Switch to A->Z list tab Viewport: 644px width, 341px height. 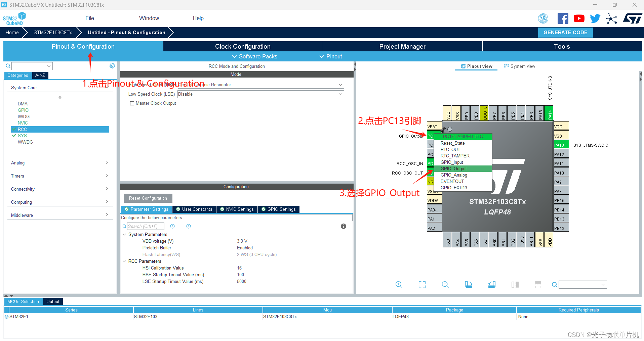(x=40, y=75)
